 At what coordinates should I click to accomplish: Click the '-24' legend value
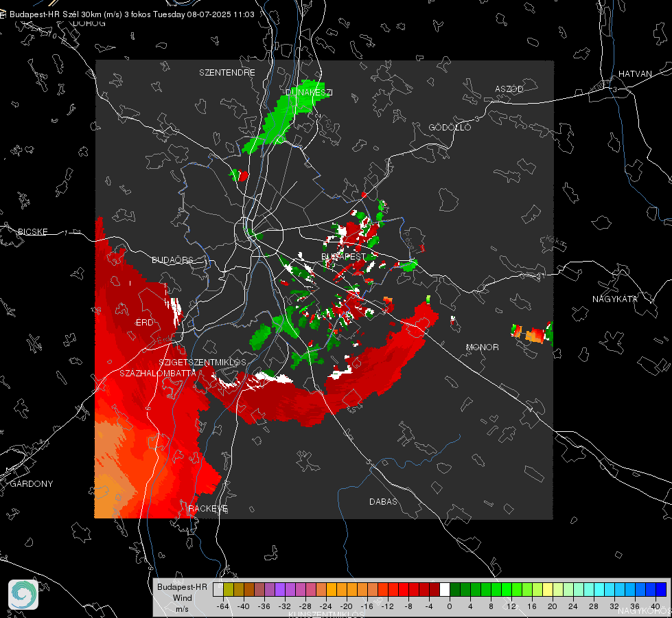326,606
